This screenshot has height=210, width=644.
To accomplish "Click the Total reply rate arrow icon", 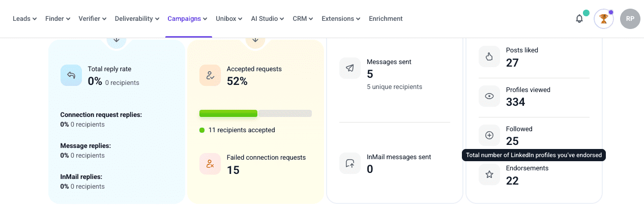I will pyautogui.click(x=71, y=75).
